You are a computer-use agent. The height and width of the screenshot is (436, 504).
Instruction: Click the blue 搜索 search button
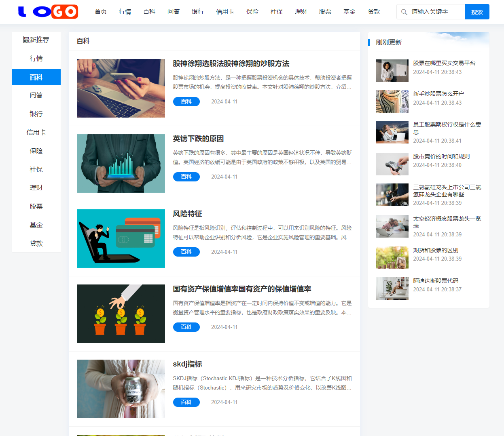(477, 12)
